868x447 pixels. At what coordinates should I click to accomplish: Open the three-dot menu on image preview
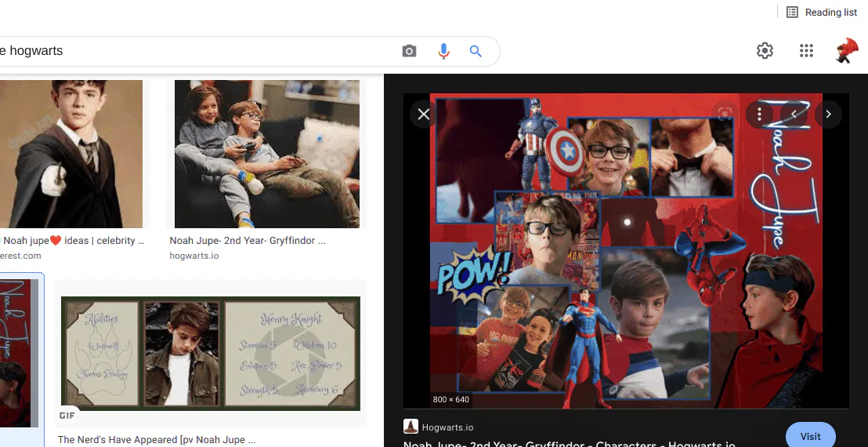760,114
